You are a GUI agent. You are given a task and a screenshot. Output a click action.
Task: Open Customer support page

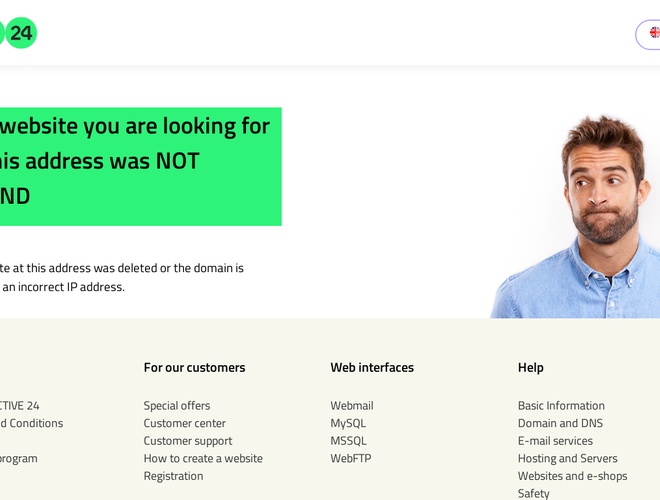tap(188, 441)
